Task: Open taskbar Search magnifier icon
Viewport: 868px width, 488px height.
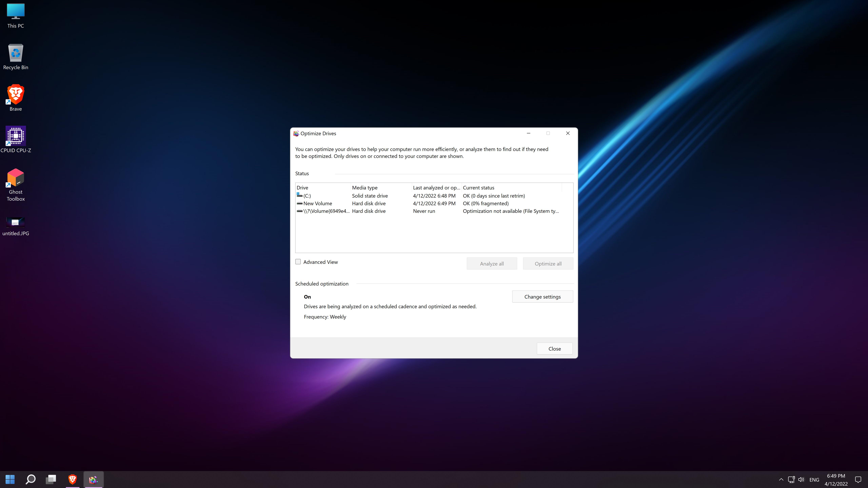Action: (x=31, y=479)
